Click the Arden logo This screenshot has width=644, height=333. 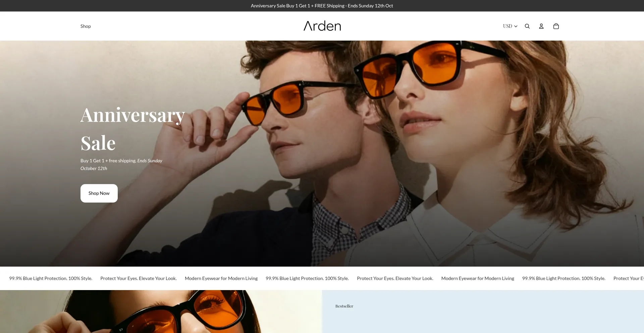[x=322, y=26]
